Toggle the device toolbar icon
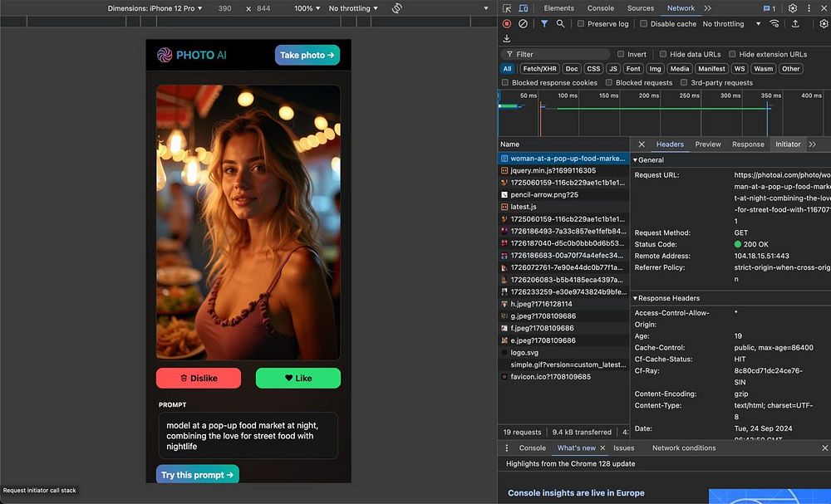The image size is (831, 504). (x=524, y=8)
